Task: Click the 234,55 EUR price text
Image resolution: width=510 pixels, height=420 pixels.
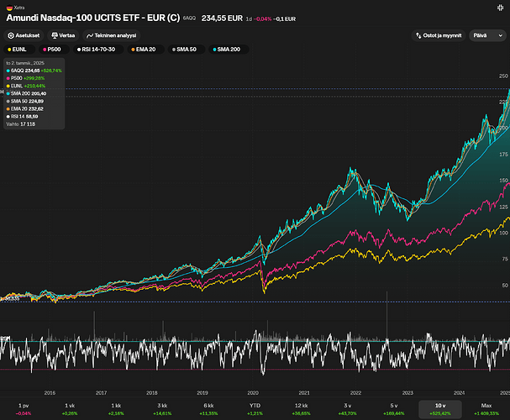Action: [222, 18]
